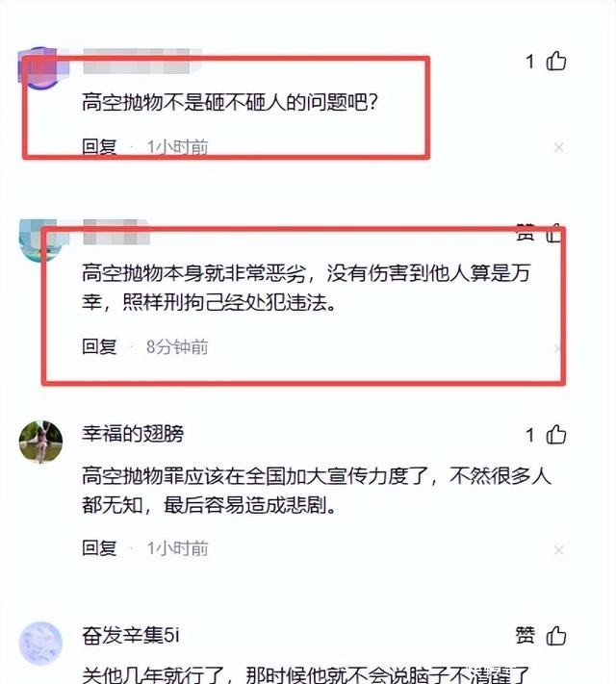Tap the like count 1 on 幸福的翅膀's comment
The image size is (616, 684).
click(x=530, y=436)
